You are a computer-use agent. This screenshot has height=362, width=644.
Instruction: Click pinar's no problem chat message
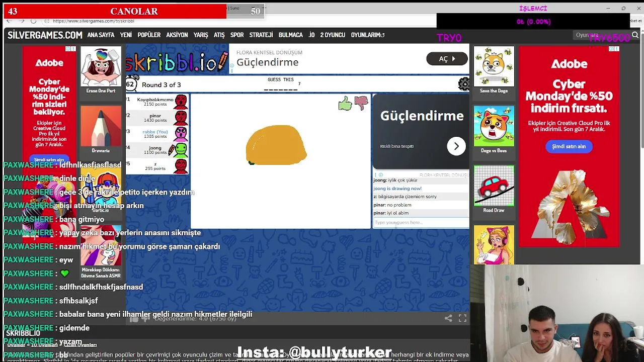(392, 205)
